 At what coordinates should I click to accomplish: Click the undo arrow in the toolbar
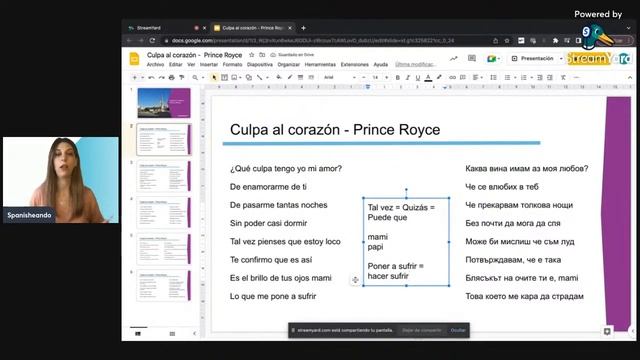(151, 78)
